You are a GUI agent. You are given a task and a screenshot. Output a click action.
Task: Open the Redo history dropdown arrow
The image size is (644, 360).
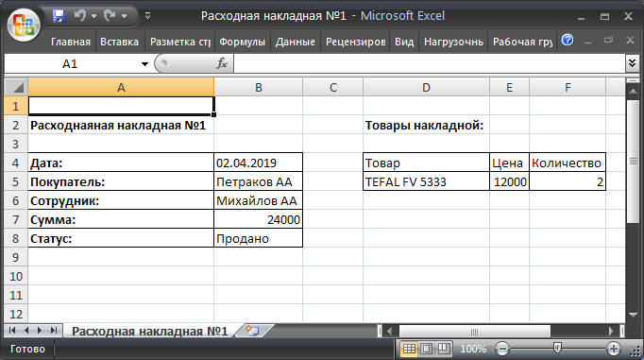(x=124, y=16)
